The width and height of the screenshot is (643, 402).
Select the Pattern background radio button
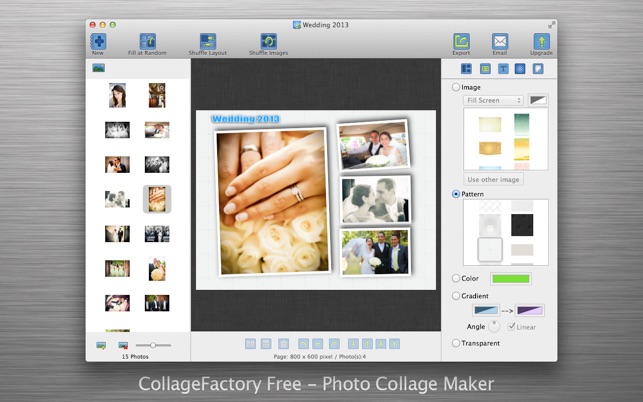pos(456,194)
